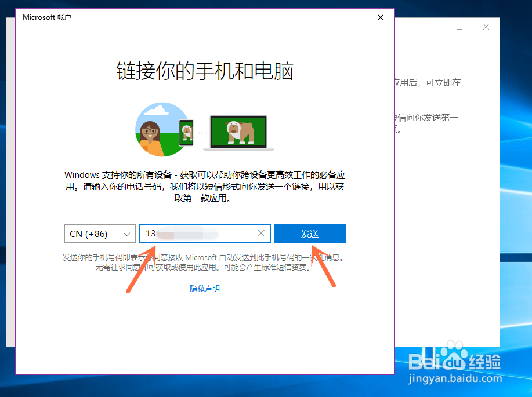Clear the phone number with the X icon
Image resolution: width=532 pixels, height=397 pixels.
pos(261,233)
